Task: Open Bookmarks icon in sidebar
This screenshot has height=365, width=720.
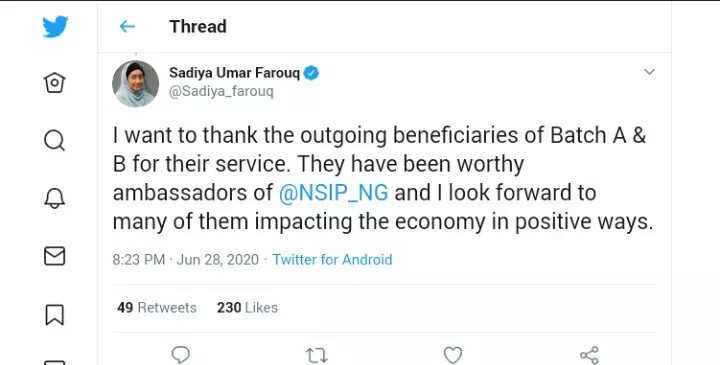Action: [55, 314]
